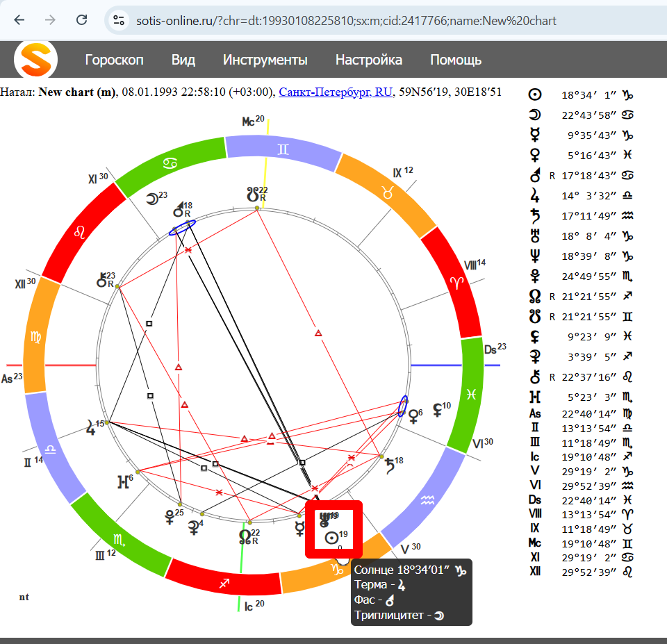Open the Санкт-Петербург, RU link
The image size is (667, 644).
pos(336,92)
